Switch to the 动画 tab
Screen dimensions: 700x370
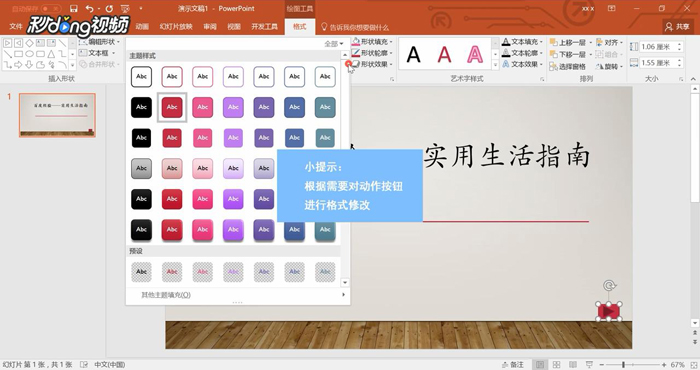[142, 26]
